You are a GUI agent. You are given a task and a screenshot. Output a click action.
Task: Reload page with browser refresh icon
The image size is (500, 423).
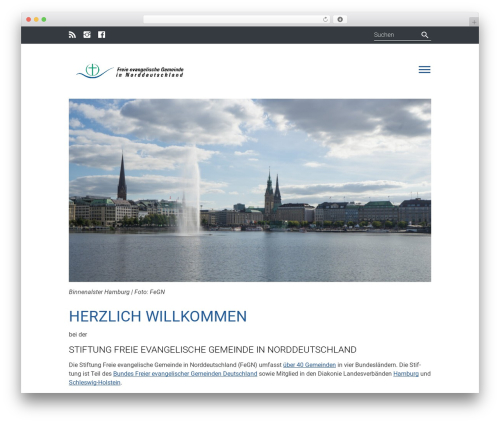point(325,19)
